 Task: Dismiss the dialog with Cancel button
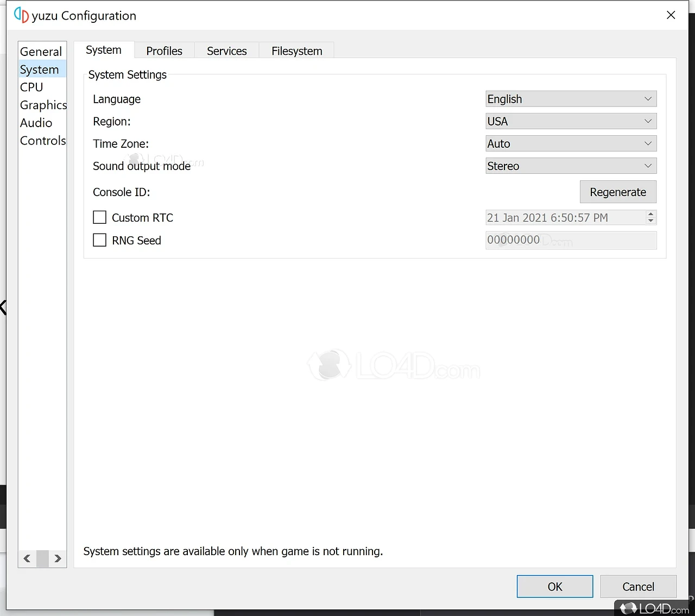(639, 587)
